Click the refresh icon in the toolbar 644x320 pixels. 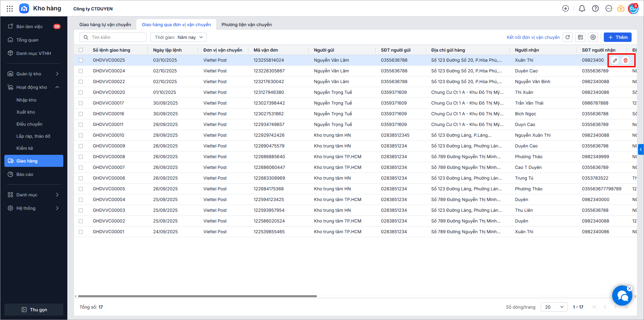(568, 37)
